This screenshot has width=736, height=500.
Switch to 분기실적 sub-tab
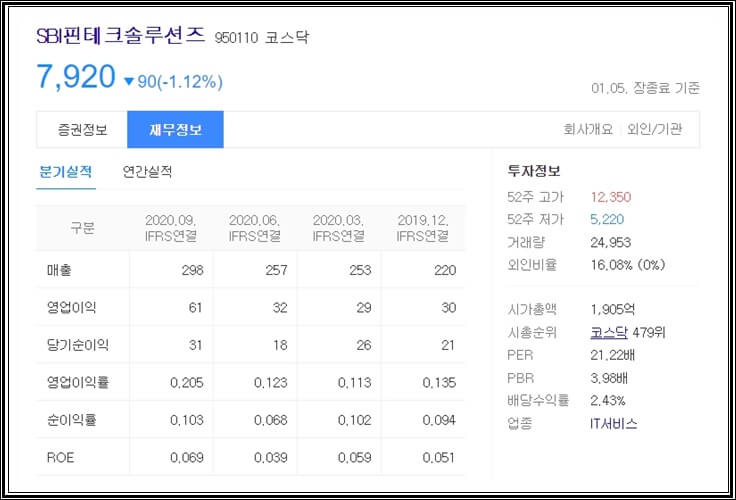click(66, 172)
